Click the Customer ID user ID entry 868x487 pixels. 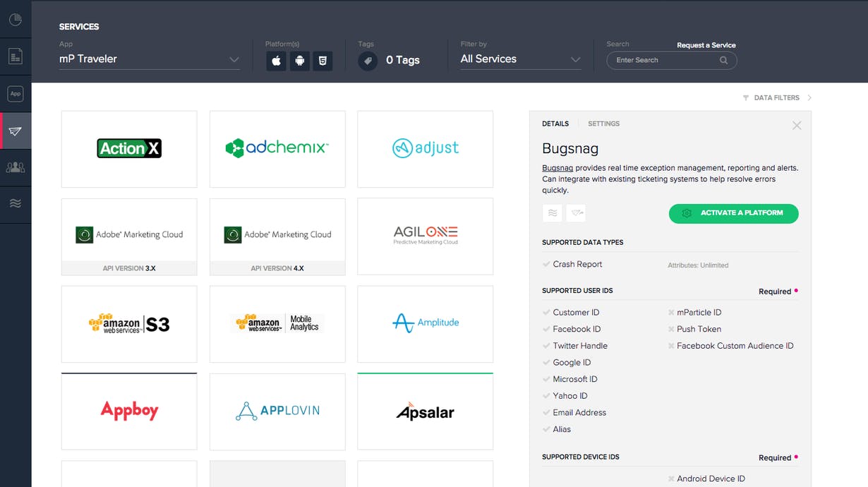[576, 313]
